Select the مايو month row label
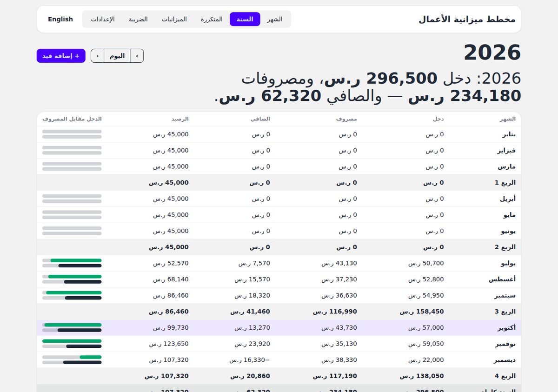This screenshot has width=558, height=392. click(x=509, y=215)
